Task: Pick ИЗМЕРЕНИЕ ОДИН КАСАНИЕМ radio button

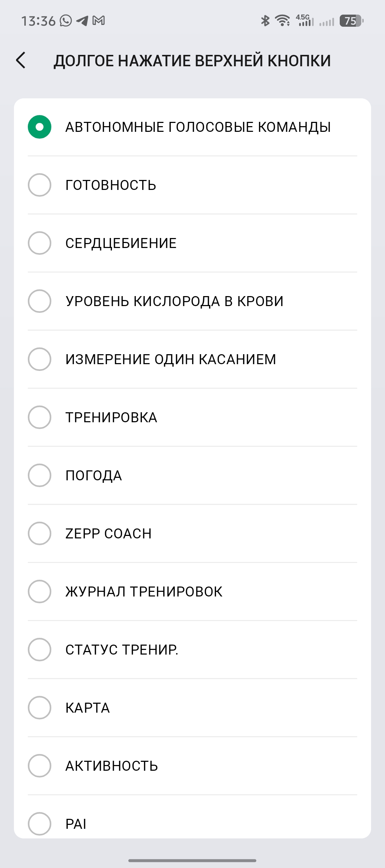Action: (x=40, y=359)
